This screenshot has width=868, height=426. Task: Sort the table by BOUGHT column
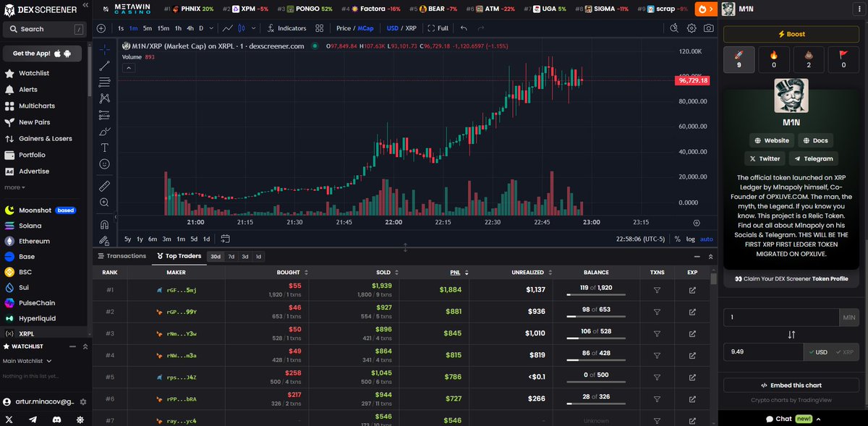click(292, 273)
